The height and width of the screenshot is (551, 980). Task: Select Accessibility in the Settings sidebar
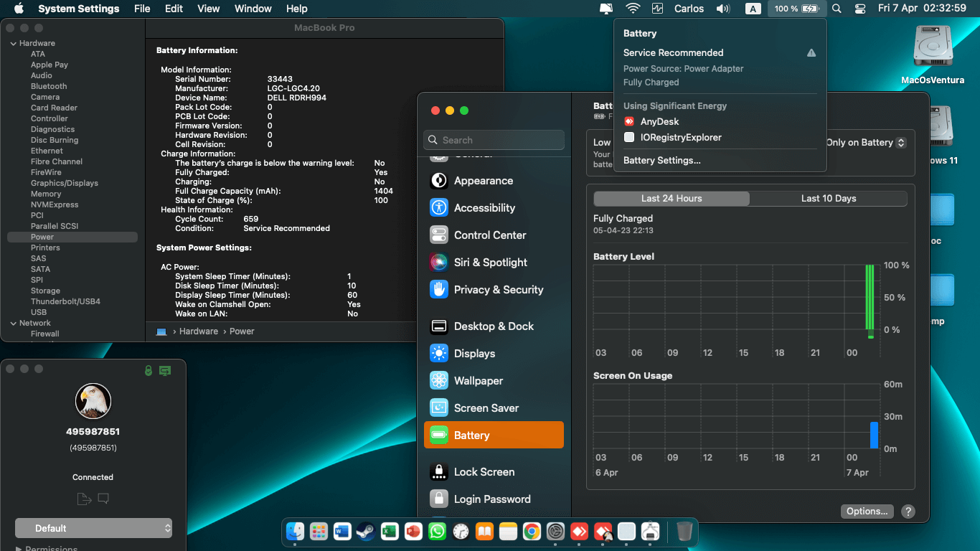coord(494,208)
